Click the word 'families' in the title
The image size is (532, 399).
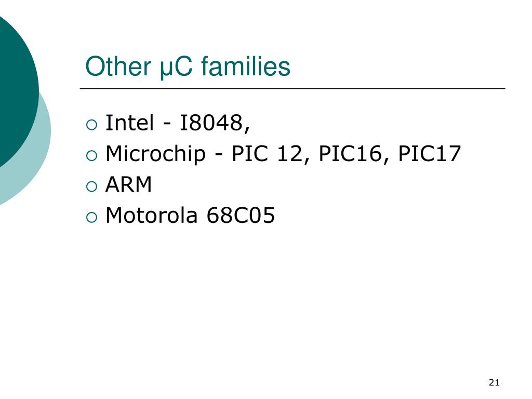click(246, 66)
